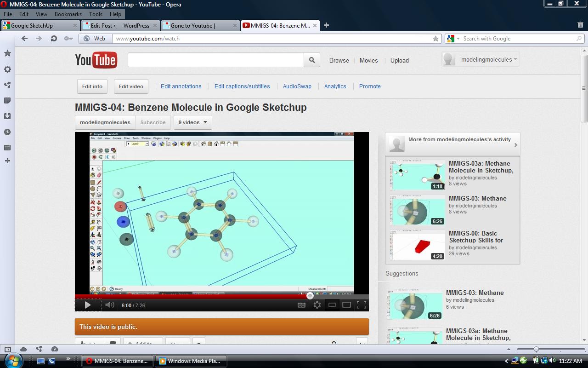The width and height of the screenshot is (588, 368).
Task: Open the Bookmarks menu
Action: [x=68, y=14]
